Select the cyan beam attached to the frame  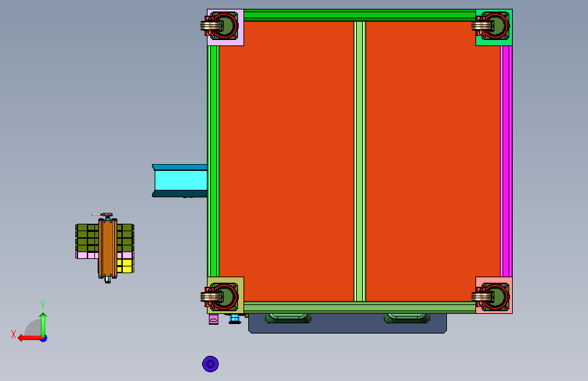point(180,180)
